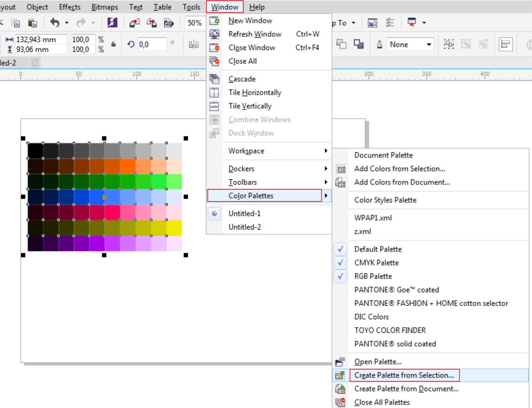
Task: Click the Publish to PDF icon
Action: tap(169, 23)
